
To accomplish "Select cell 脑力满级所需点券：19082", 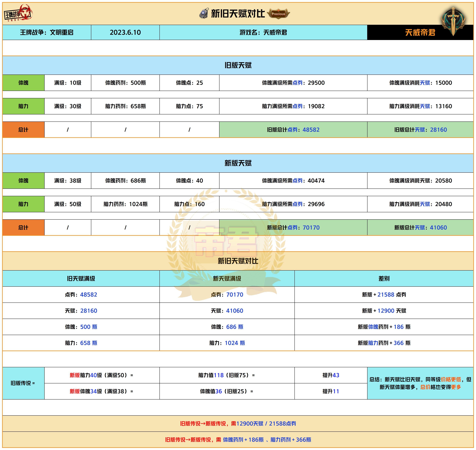I will point(293,106).
